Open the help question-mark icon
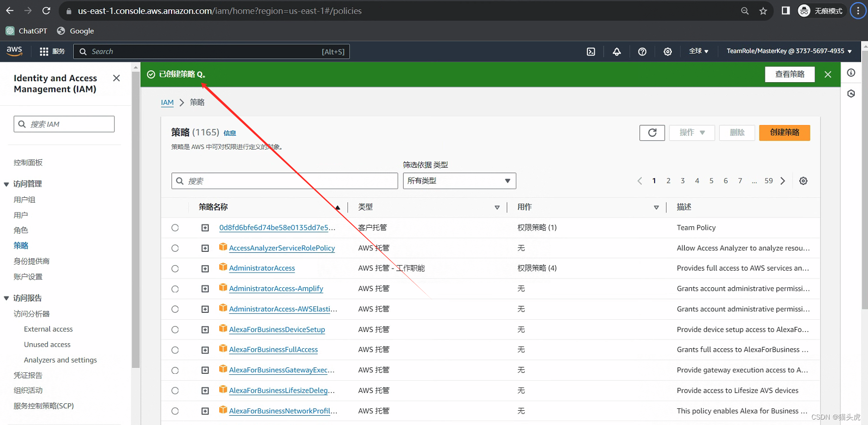 coord(642,52)
